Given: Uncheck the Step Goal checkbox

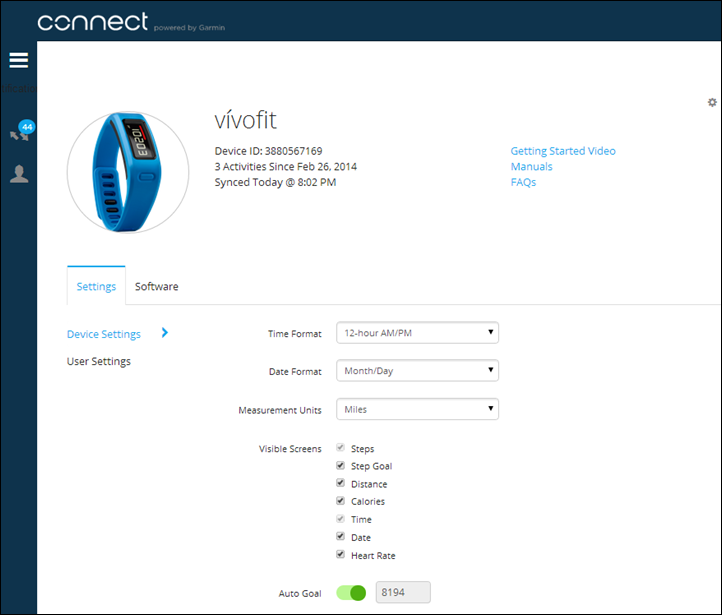Looking at the screenshot, I should (x=341, y=467).
